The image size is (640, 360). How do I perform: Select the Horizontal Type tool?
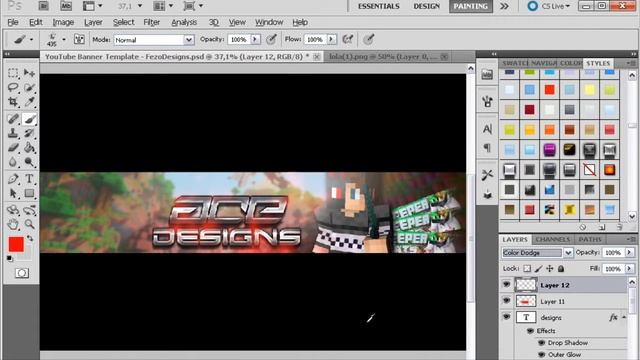[29, 179]
